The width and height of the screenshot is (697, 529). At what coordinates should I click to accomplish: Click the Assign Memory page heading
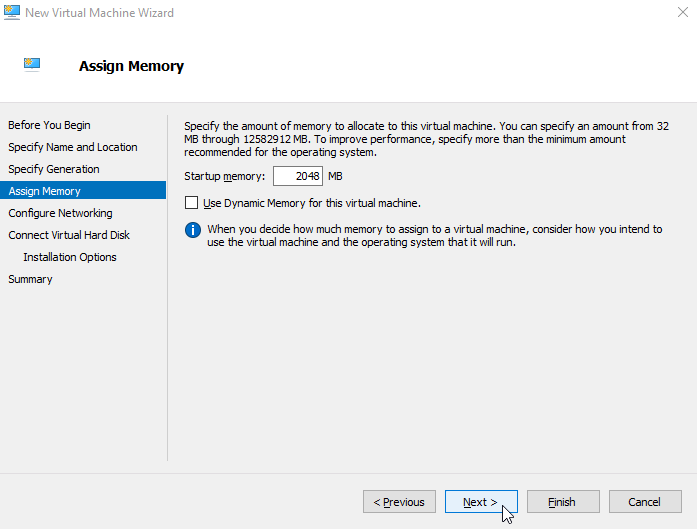point(131,66)
